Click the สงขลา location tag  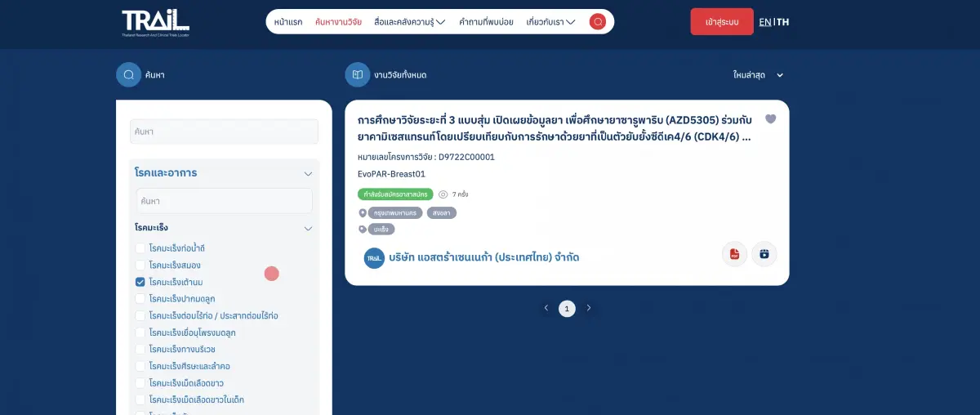(x=442, y=212)
